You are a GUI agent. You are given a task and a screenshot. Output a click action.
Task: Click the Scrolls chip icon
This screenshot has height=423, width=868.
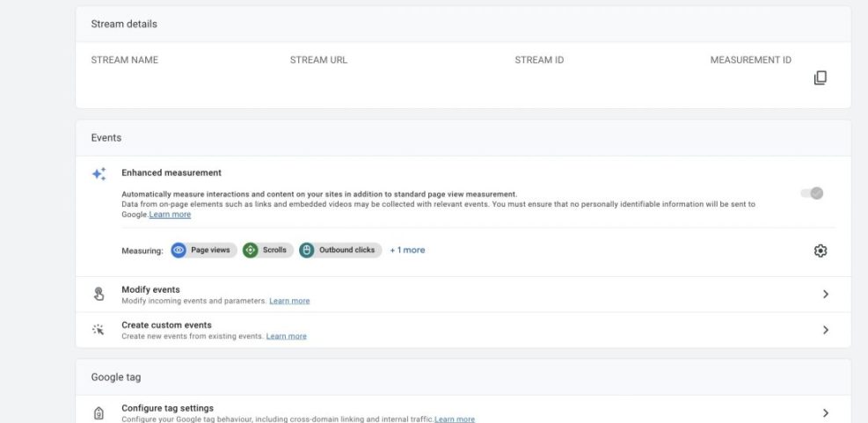point(251,251)
